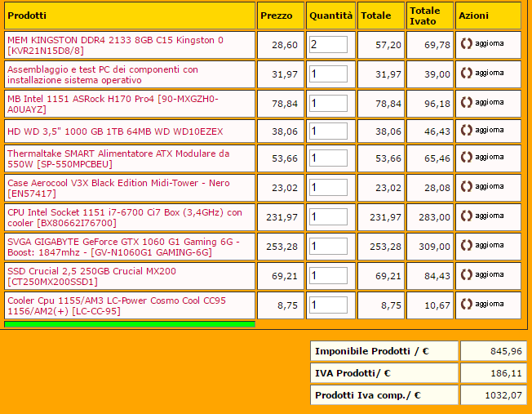Click the refresh icon in CPU Intel i7-6700 row
The width and height of the screenshot is (532, 414).
pos(466,216)
